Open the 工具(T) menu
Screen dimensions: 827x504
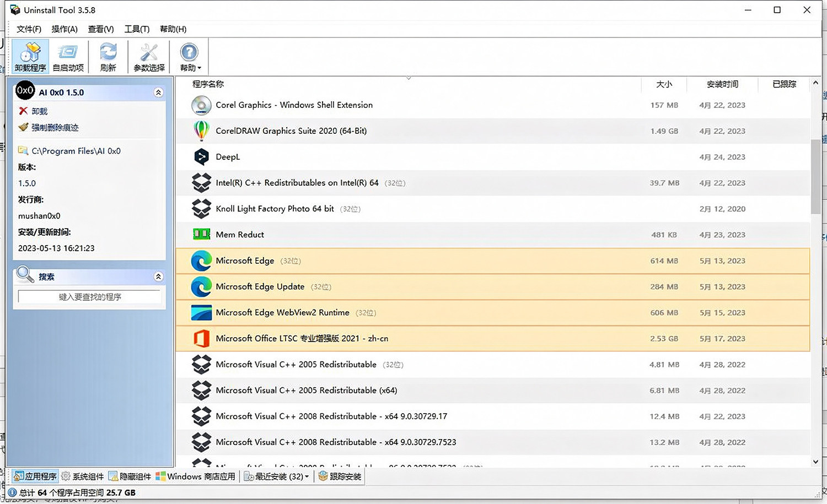click(x=137, y=29)
